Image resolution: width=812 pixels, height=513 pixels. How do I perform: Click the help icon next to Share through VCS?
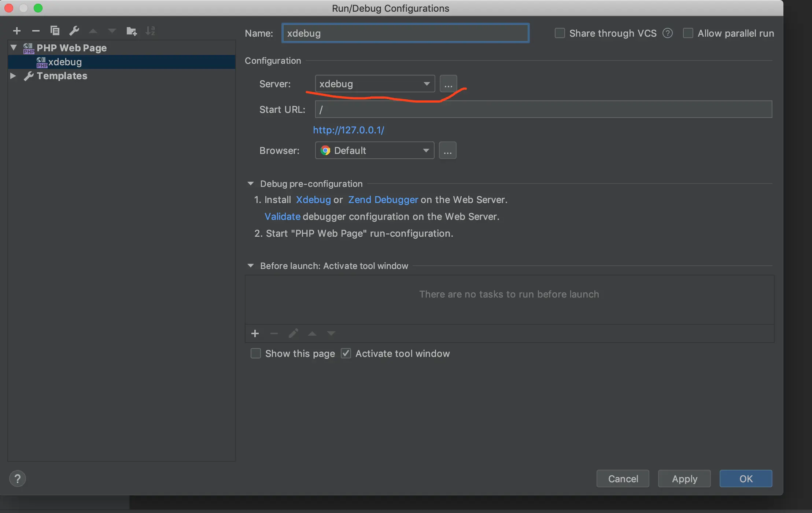[667, 33]
